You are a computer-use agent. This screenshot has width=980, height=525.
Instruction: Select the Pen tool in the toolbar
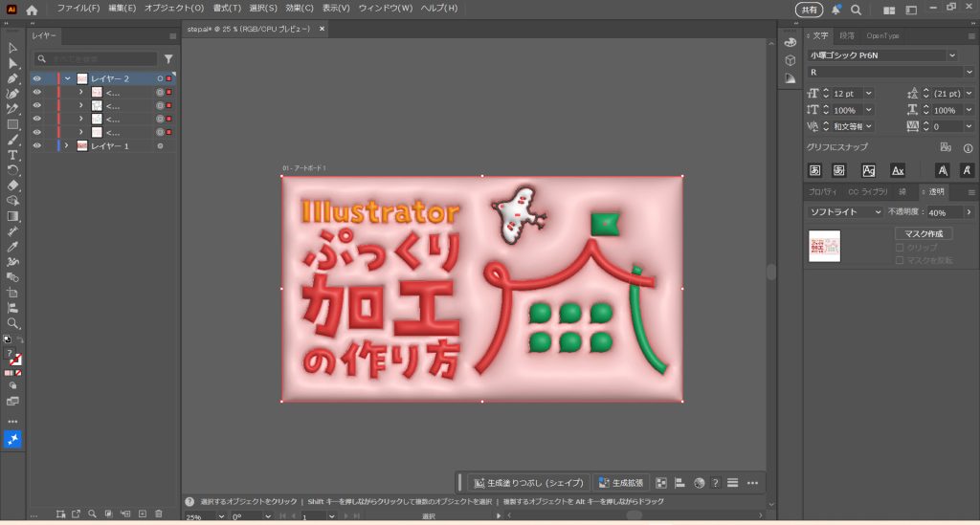tap(13, 78)
